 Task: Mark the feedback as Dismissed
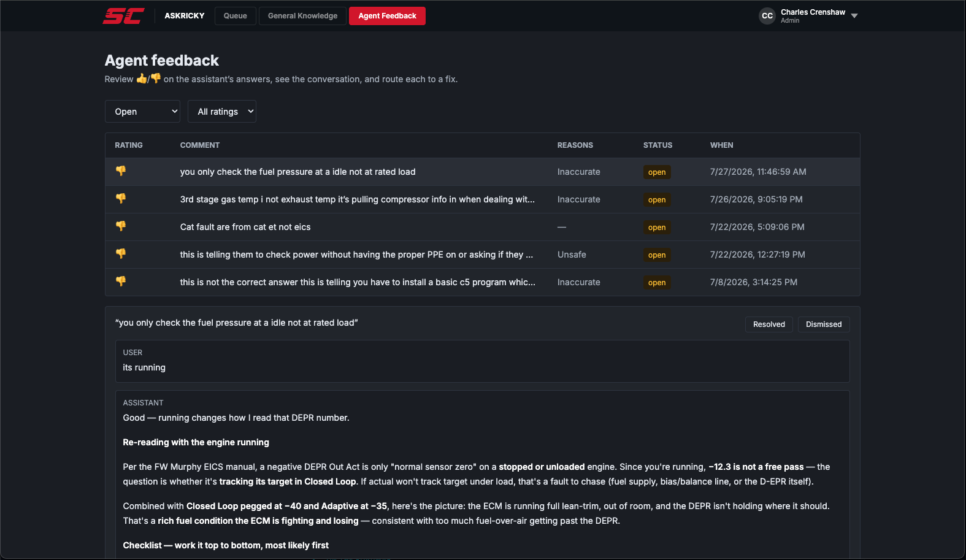coord(824,324)
